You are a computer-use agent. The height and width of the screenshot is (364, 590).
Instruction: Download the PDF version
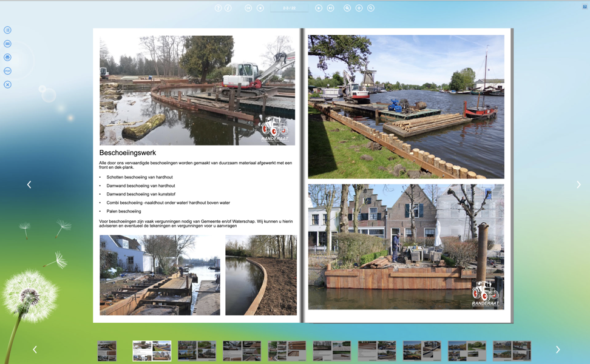pyautogui.click(x=7, y=70)
